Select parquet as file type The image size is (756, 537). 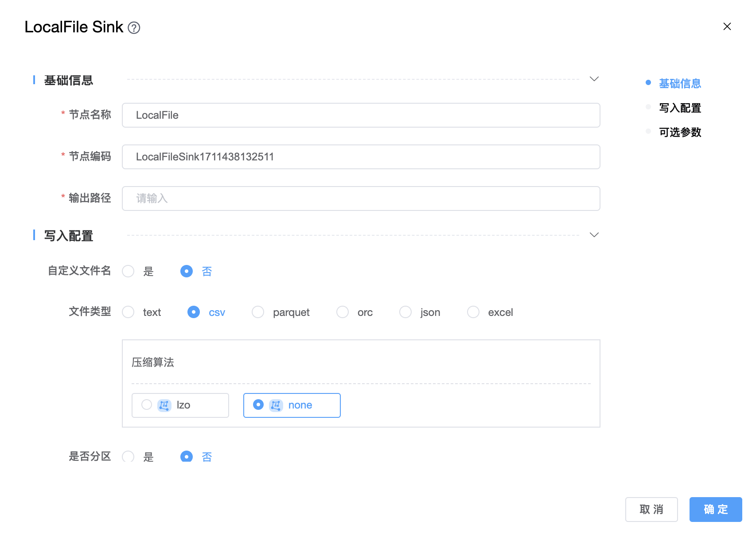pos(258,312)
